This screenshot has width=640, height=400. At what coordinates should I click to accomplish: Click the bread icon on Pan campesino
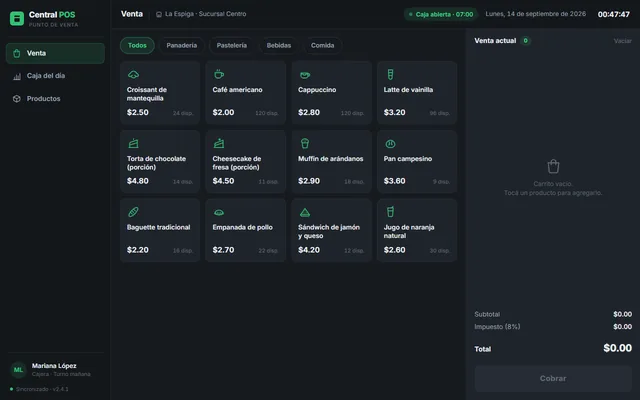[x=390, y=144]
